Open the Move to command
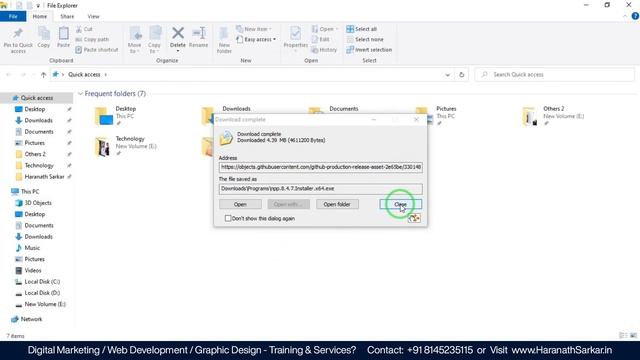This screenshot has height=360, width=640. tap(135, 40)
